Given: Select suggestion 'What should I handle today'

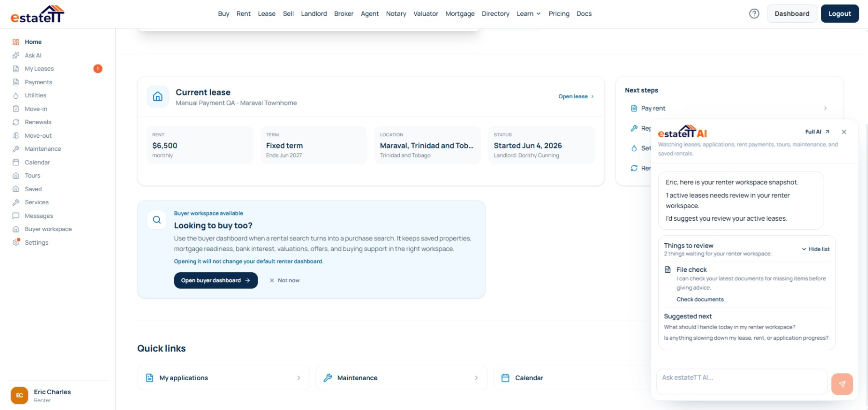Looking at the screenshot, I should [730, 327].
